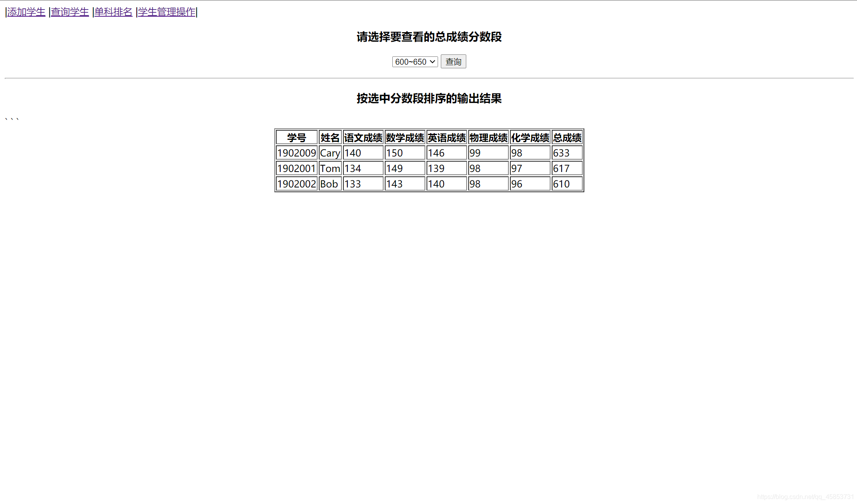Click Cary's English score 146
The width and height of the screenshot is (857, 504).
click(x=447, y=153)
